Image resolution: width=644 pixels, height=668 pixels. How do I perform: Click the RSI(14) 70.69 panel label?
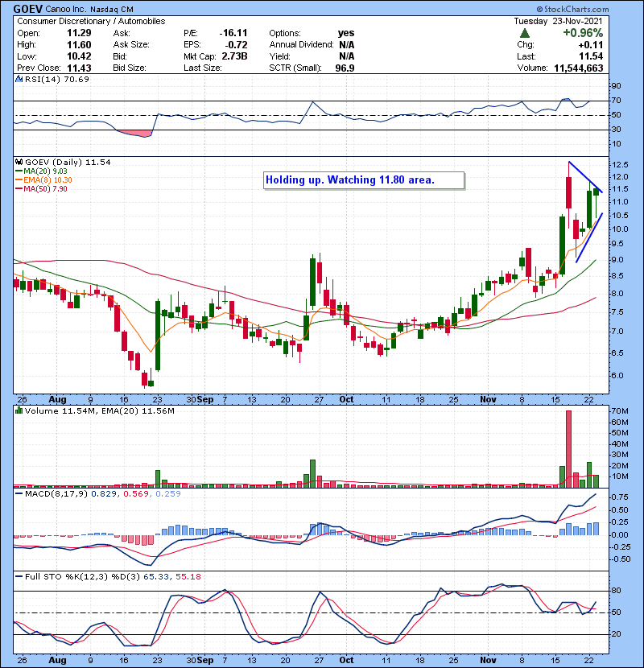coord(57,79)
